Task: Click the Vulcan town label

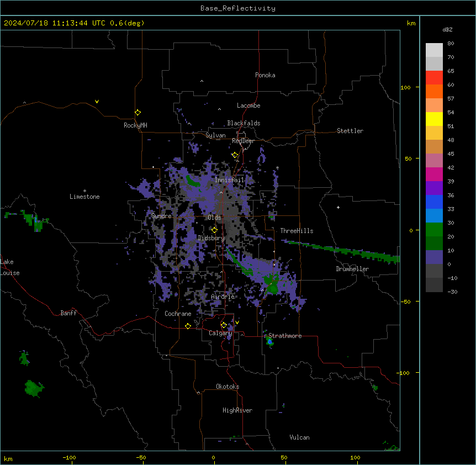Action: click(x=300, y=437)
